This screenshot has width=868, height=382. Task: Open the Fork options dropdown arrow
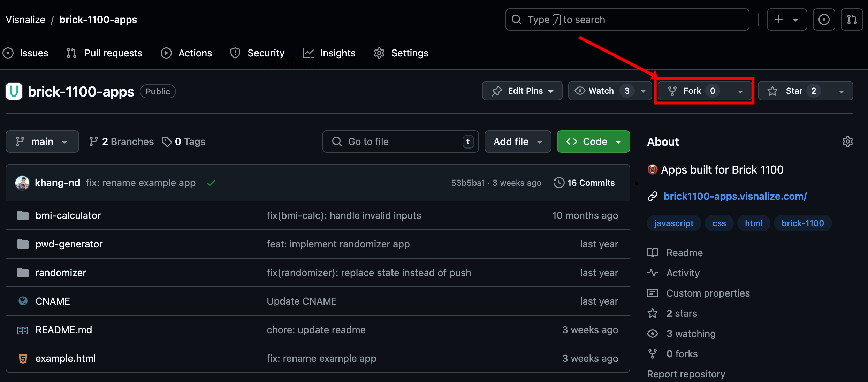point(740,91)
